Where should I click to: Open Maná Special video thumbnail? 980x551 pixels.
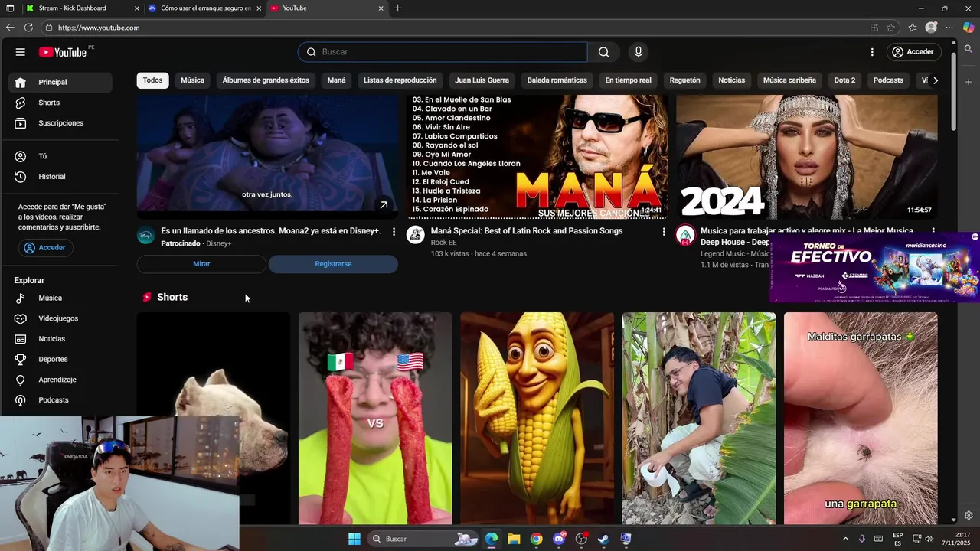pyautogui.click(x=537, y=157)
